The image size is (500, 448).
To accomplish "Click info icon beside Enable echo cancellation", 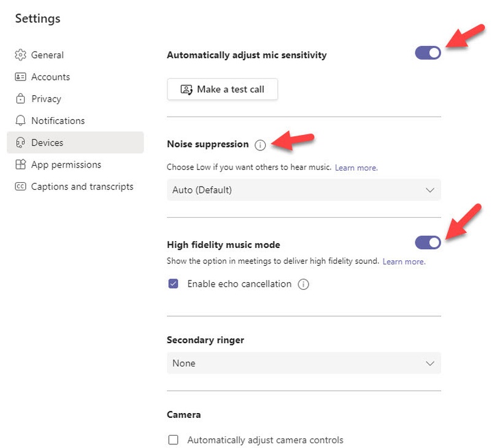I will click(303, 284).
